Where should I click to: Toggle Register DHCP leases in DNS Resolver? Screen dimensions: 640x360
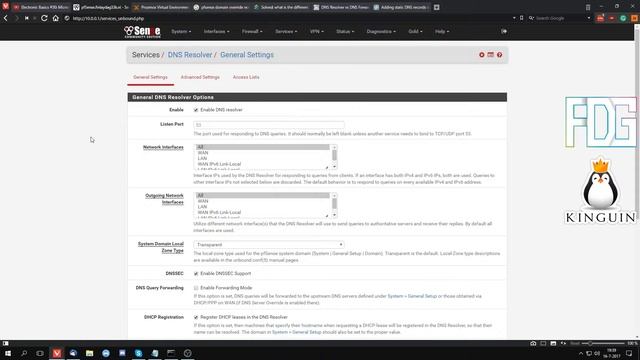coord(196,318)
